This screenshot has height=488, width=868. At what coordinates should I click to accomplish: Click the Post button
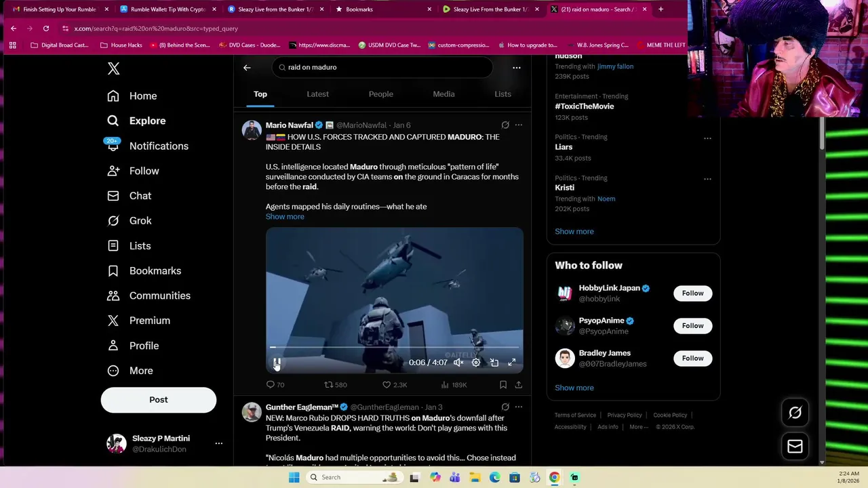coord(159,400)
